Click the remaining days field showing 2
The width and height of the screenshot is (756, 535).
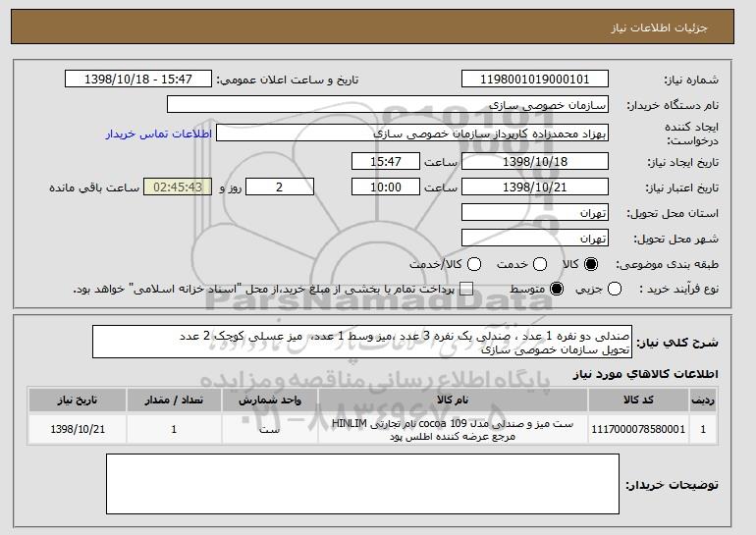280,187
